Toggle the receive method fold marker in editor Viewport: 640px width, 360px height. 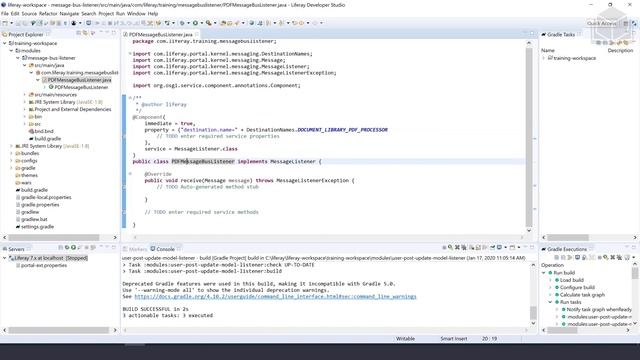tap(130, 174)
